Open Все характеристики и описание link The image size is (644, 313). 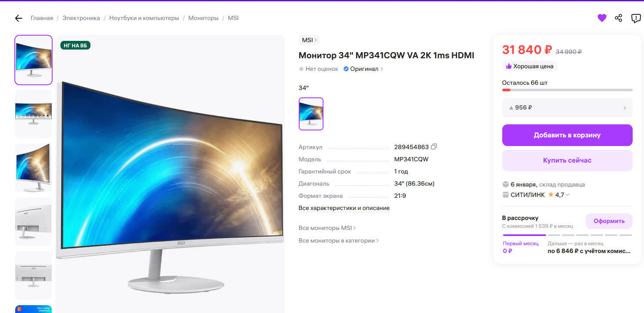[344, 208]
